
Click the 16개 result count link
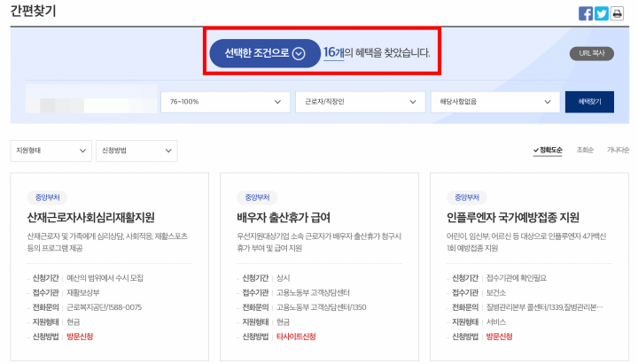pos(334,52)
